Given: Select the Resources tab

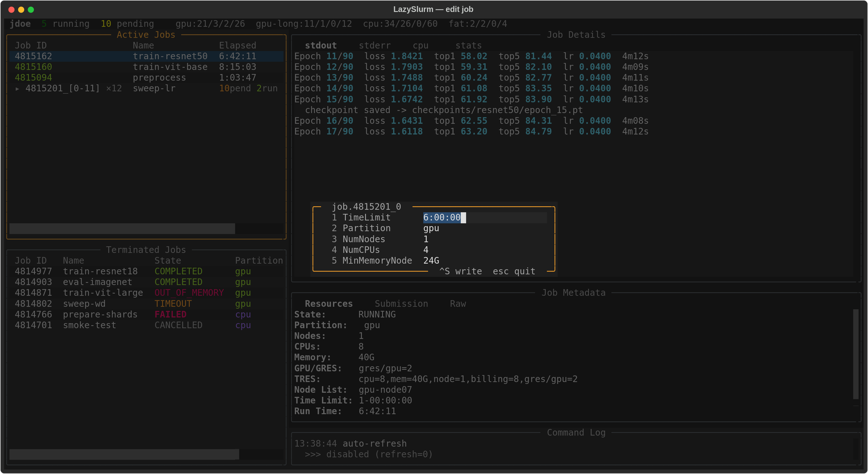Looking at the screenshot, I should (x=329, y=304).
